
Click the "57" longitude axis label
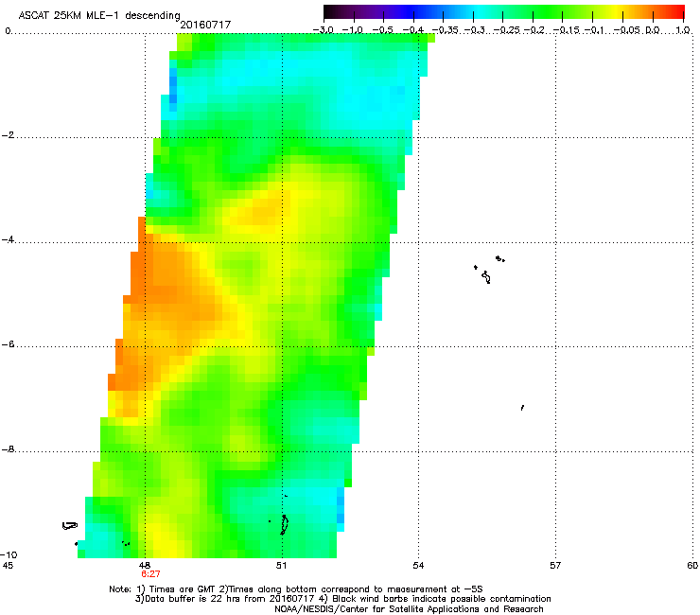pyautogui.click(x=555, y=566)
